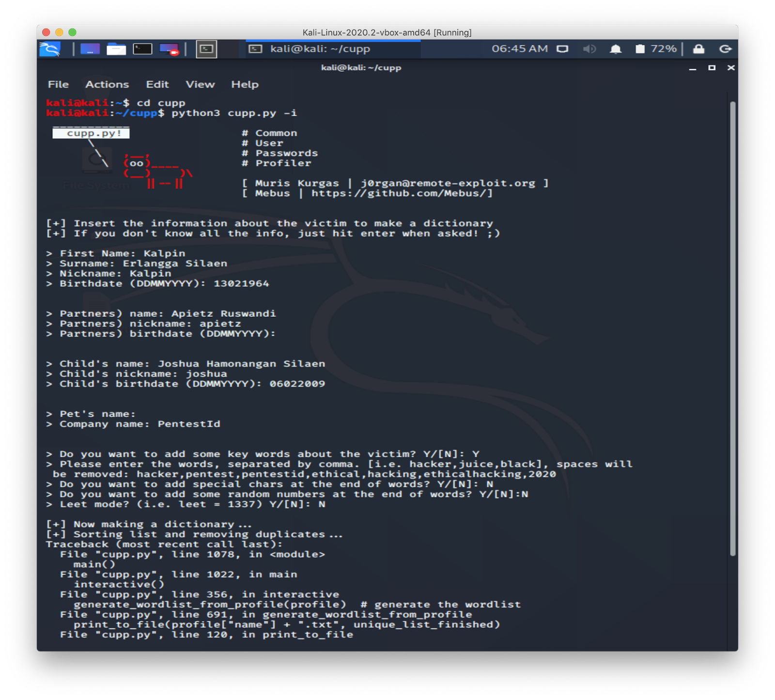The height and width of the screenshot is (700, 775).
Task: Click child's birthdate value 06022009
Action: click(x=297, y=384)
